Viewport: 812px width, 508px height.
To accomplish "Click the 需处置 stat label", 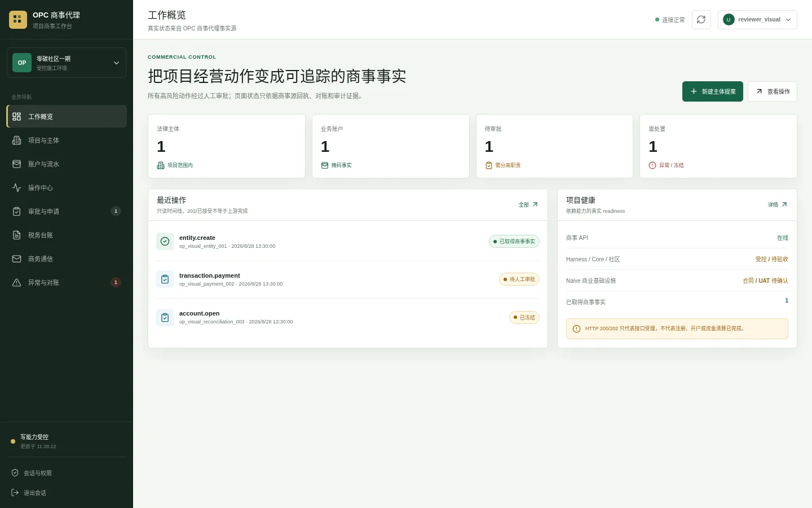I will click(657, 129).
